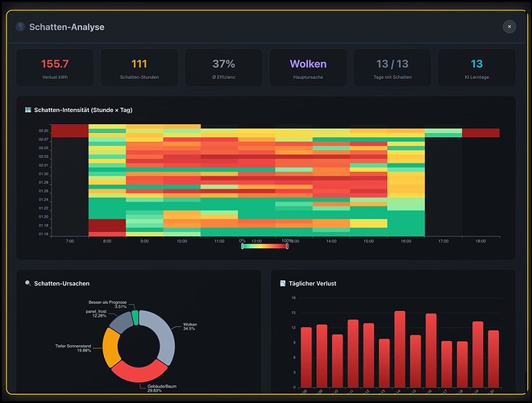Select the 155.7 Verlust kWh card
This screenshot has height=403, width=532.
click(55, 68)
